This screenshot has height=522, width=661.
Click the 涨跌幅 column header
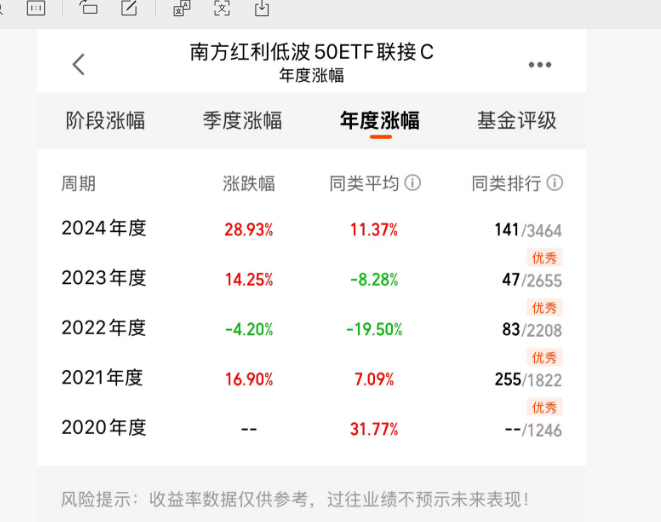pyautogui.click(x=249, y=184)
